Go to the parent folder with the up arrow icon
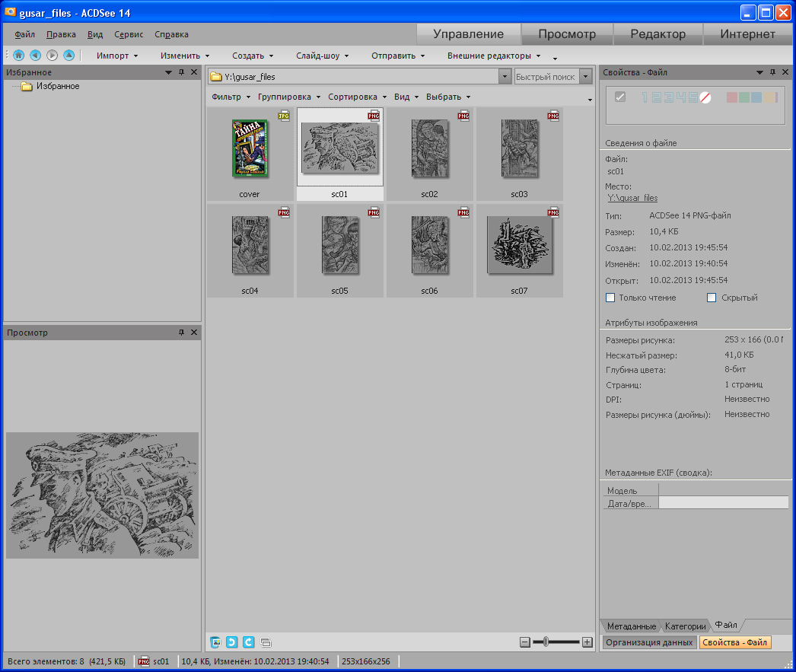 (68, 56)
